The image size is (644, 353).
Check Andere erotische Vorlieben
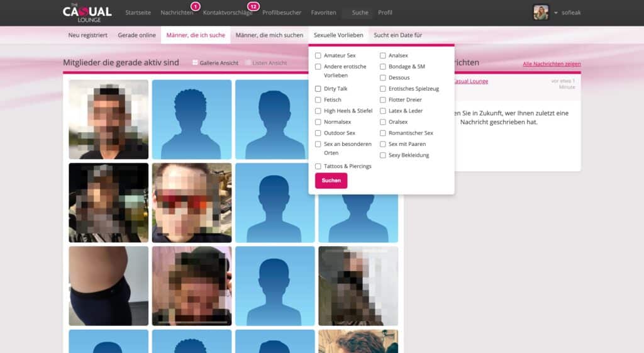[x=318, y=67]
